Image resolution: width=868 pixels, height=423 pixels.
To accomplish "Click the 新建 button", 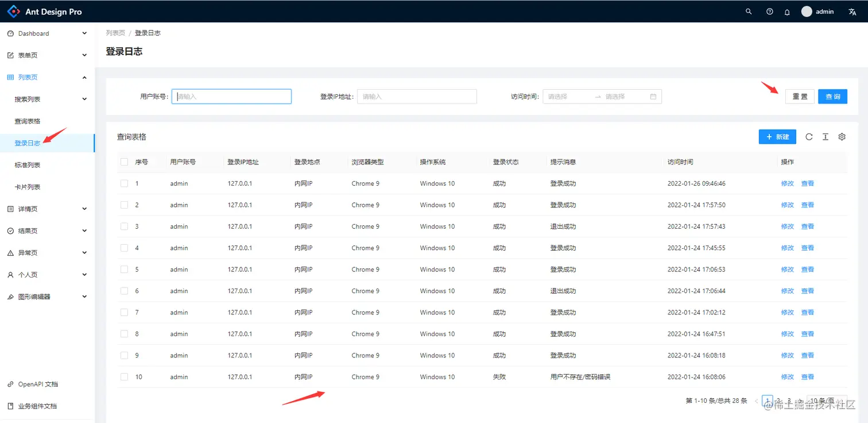I will (777, 137).
